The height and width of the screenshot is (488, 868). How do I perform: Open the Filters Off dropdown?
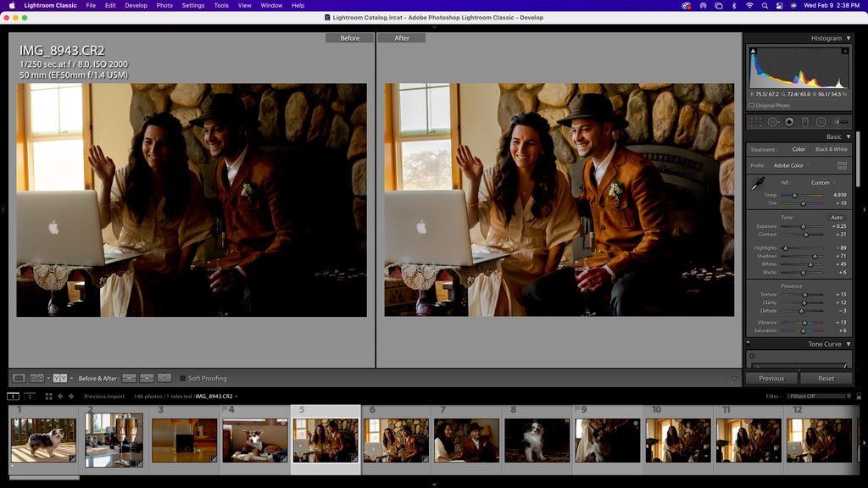click(820, 396)
